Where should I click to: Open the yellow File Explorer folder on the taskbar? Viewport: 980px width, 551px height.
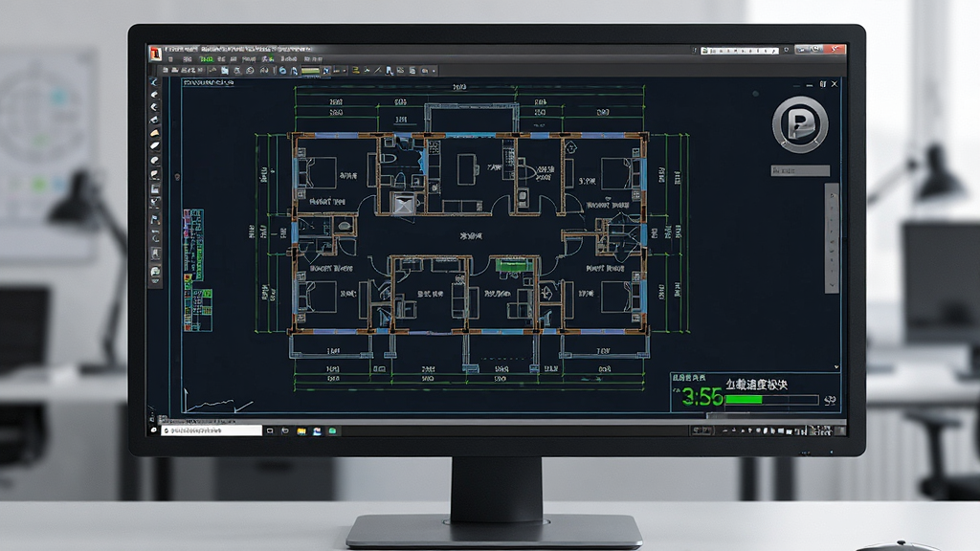tap(301, 431)
